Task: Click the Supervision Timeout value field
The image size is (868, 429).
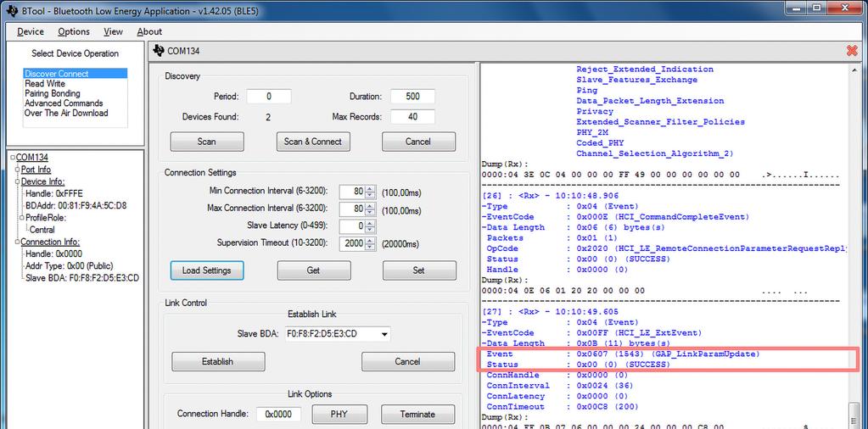Action: [352, 243]
